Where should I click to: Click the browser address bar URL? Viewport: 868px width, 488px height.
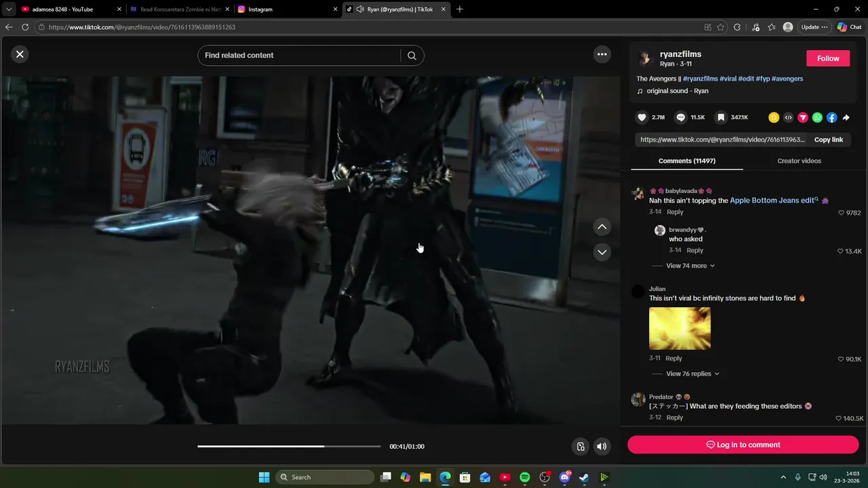(142, 27)
